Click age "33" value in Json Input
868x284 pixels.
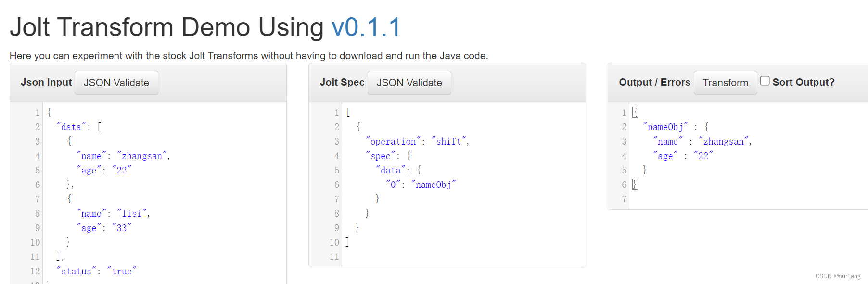pyautogui.click(x=122, y=228)
